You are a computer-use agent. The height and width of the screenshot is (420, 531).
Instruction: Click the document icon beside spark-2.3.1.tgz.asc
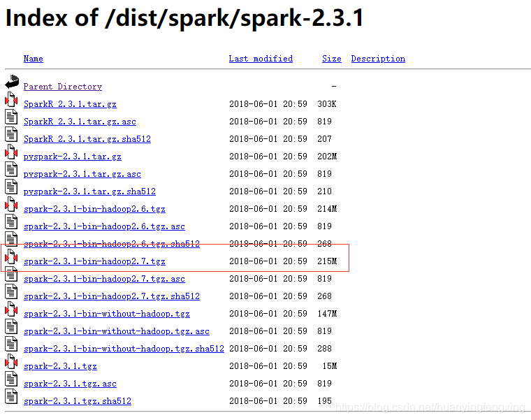11,379
